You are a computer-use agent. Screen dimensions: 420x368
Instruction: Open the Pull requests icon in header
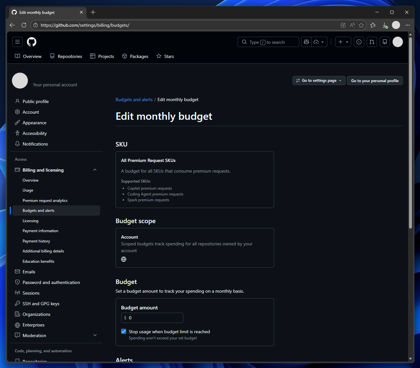(x=372, y=42)
